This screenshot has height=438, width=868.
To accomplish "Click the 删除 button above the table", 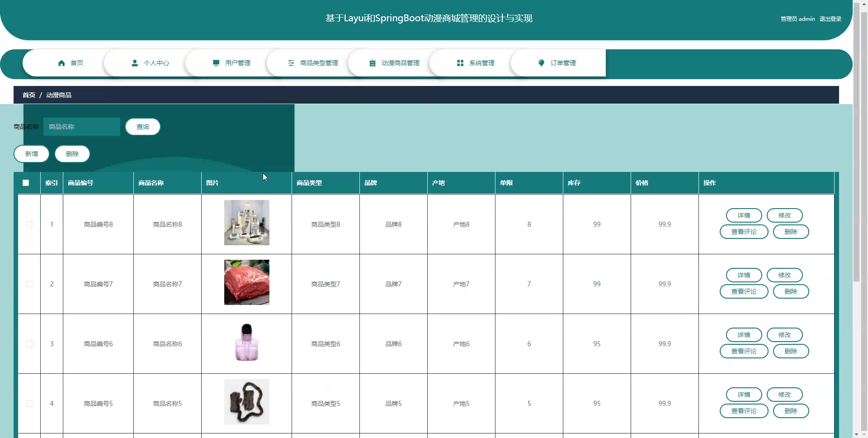I will pyautogui.click(x=72, y=154).
